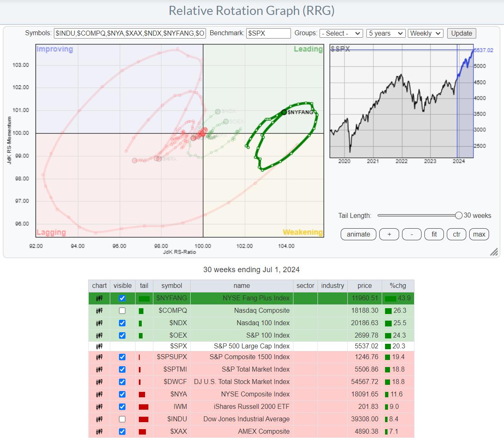Show Dow Jones Industrial Average on graph
Image resolution: width=504 pixels, height=442 pixels.
click(x=122, y=419)
